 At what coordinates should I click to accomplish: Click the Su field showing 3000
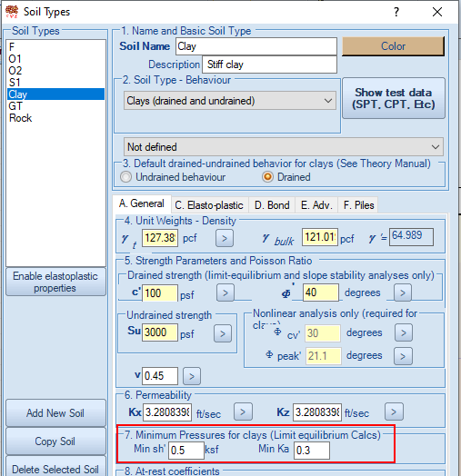[x=160, y=332]
